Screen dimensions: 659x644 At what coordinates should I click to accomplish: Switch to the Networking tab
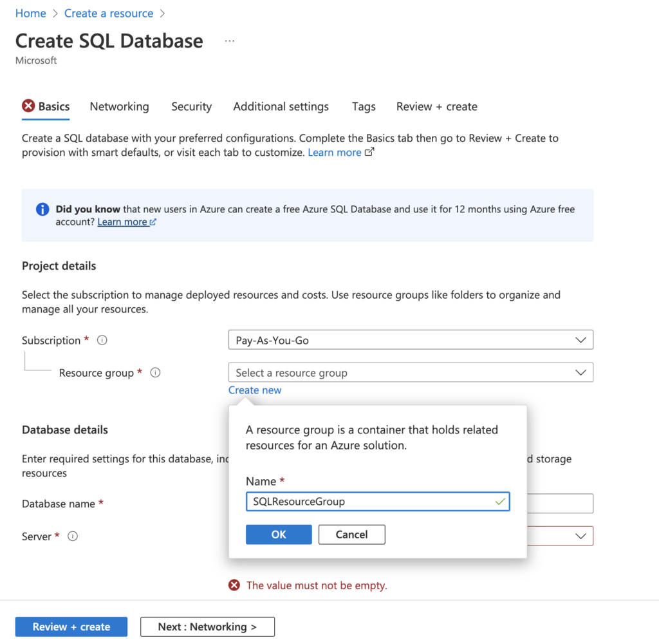pos(119,106)
